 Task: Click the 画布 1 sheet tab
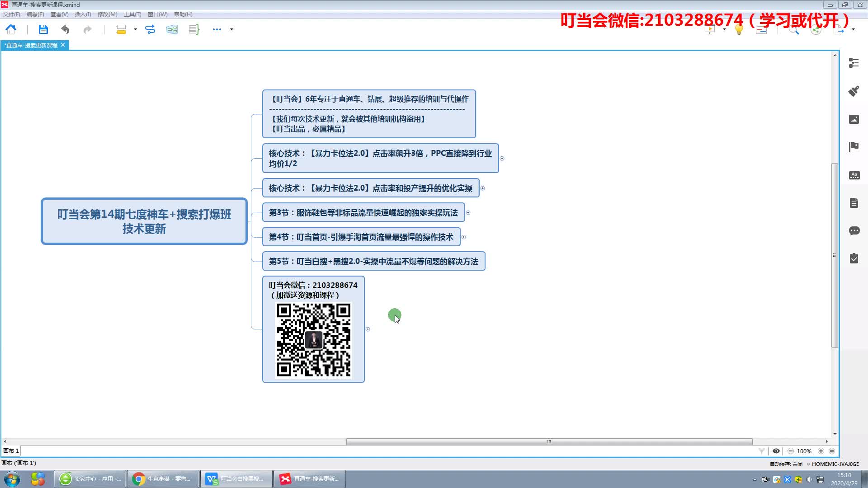(11, 451)
